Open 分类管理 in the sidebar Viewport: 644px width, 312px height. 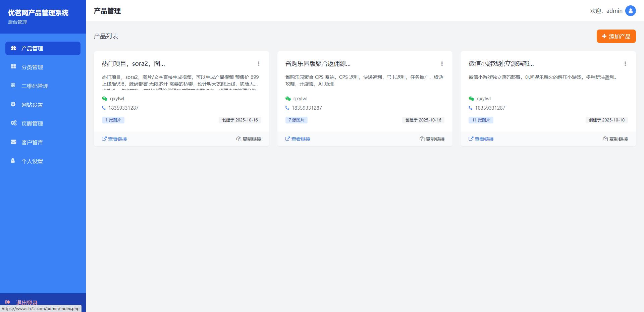32,67
